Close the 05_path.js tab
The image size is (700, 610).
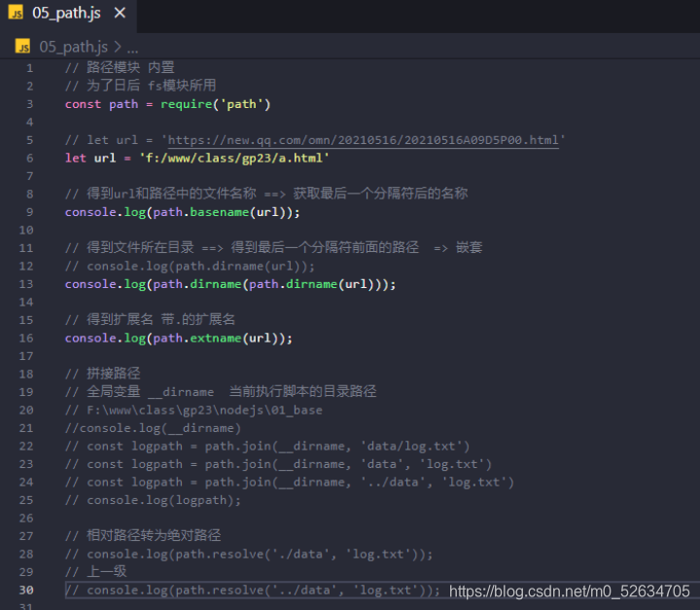coord(120,13)
